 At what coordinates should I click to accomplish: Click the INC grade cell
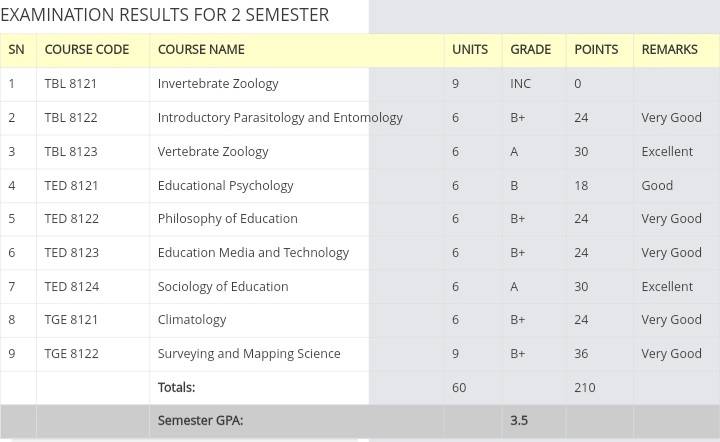click(520, 84)
